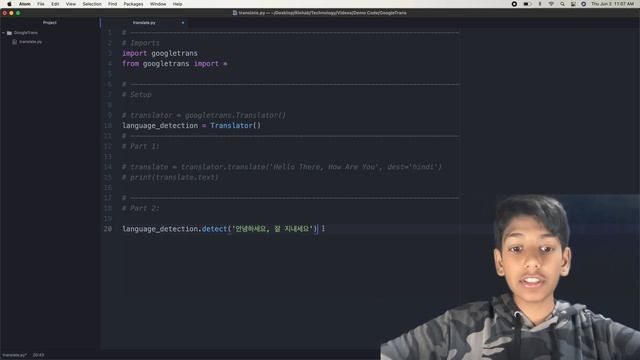Click commented print(translate.text) line
This screenshot has height=360, width=640.
click(170, 178)
